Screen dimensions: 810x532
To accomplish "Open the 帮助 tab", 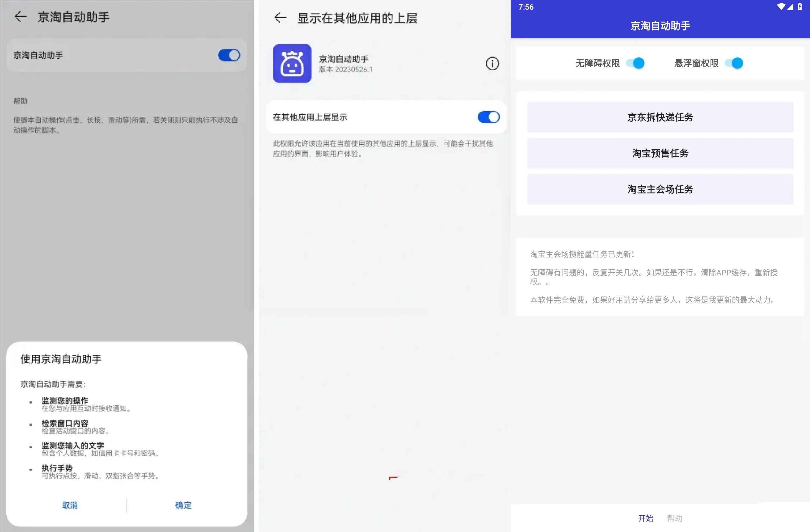I will [675, 518].
